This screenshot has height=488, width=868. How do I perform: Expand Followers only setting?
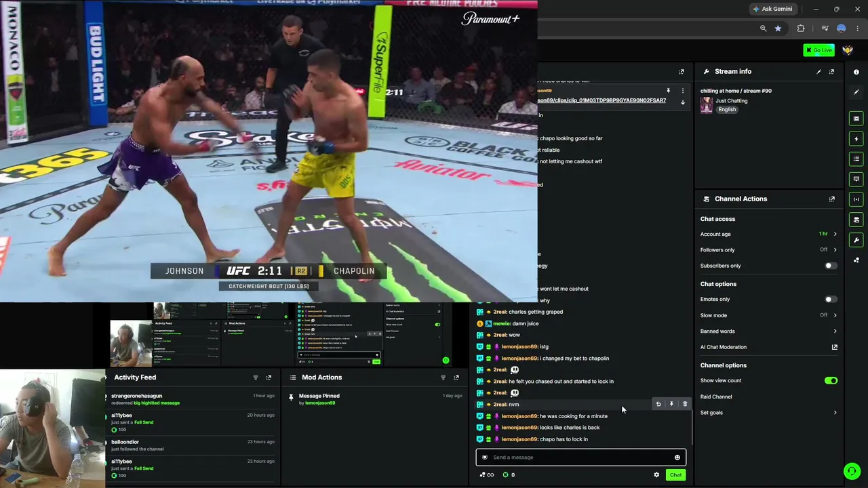(768, 250)
